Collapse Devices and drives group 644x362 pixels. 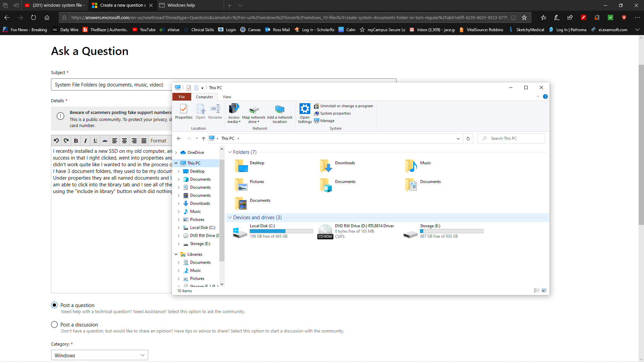(x=230, y=218)
